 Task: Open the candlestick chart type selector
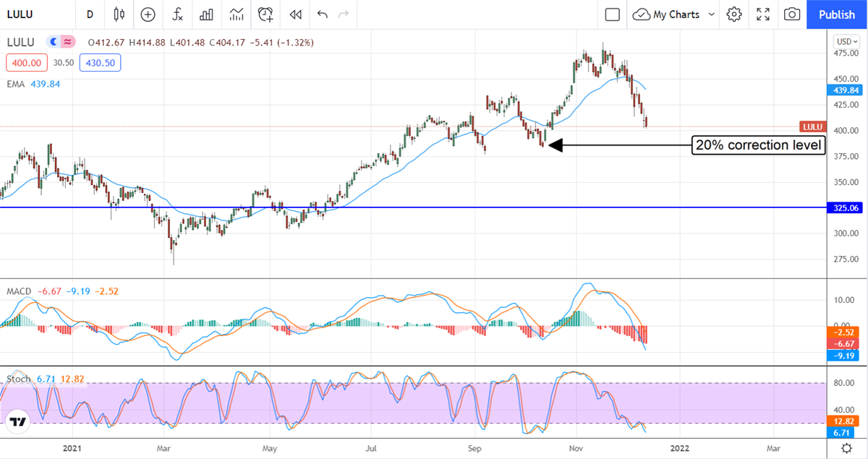click(x=119, y=14)
